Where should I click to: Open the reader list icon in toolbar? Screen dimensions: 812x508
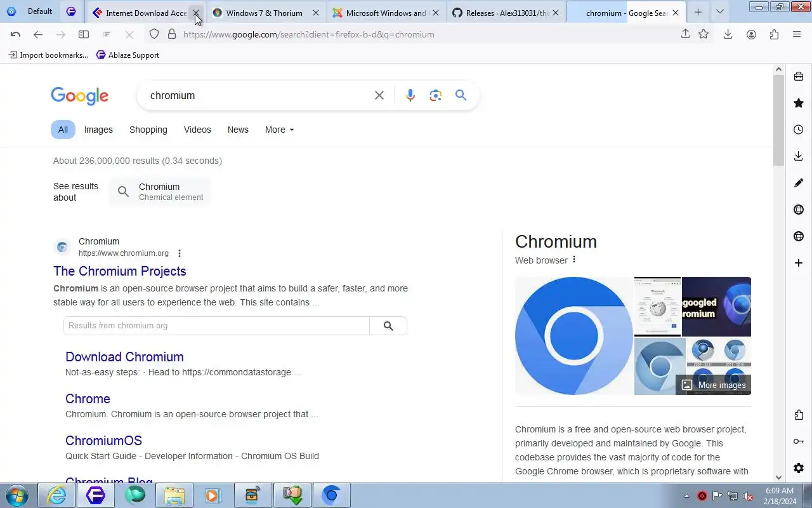click(107, 34)
